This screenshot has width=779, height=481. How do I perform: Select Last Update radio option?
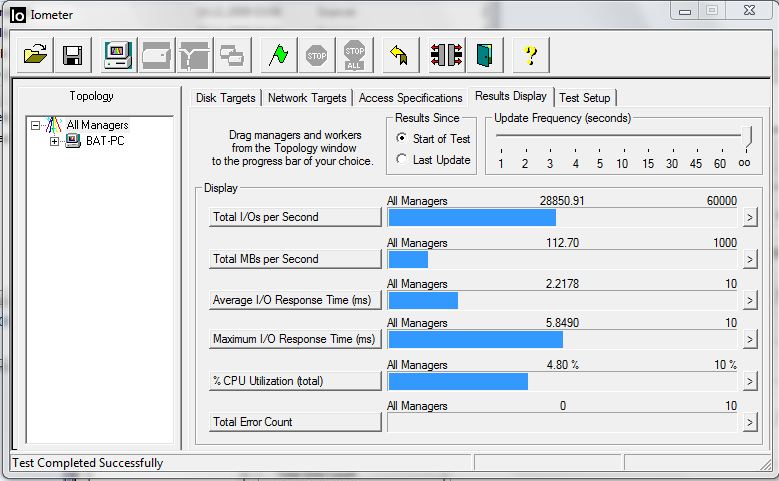[401, 159]
